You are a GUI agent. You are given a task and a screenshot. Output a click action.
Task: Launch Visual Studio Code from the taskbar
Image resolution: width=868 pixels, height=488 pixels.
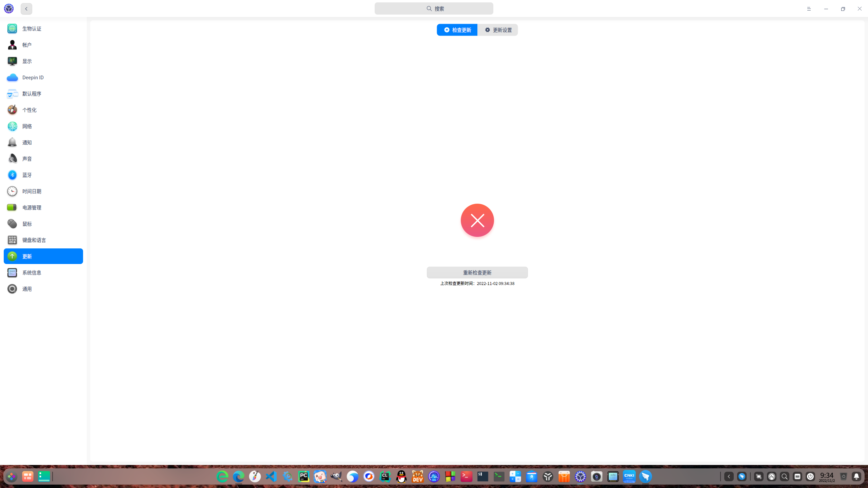click(x=271, y=476)
